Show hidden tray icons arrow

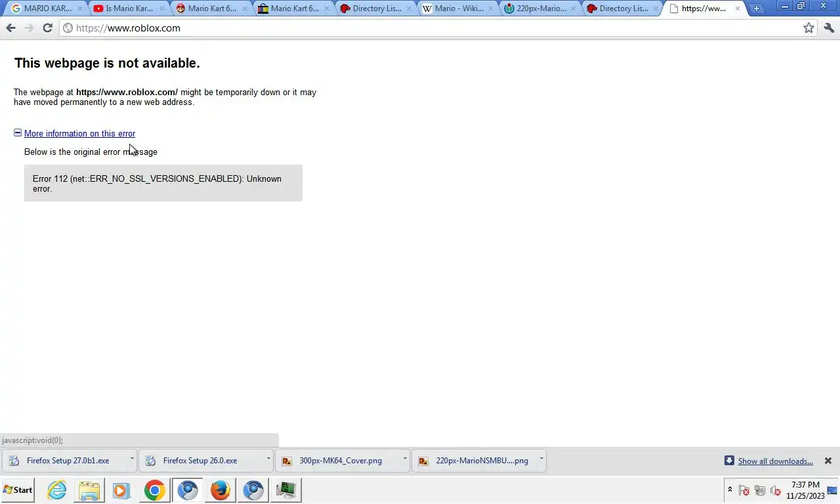pyautogui.click(x=730, y=490)
